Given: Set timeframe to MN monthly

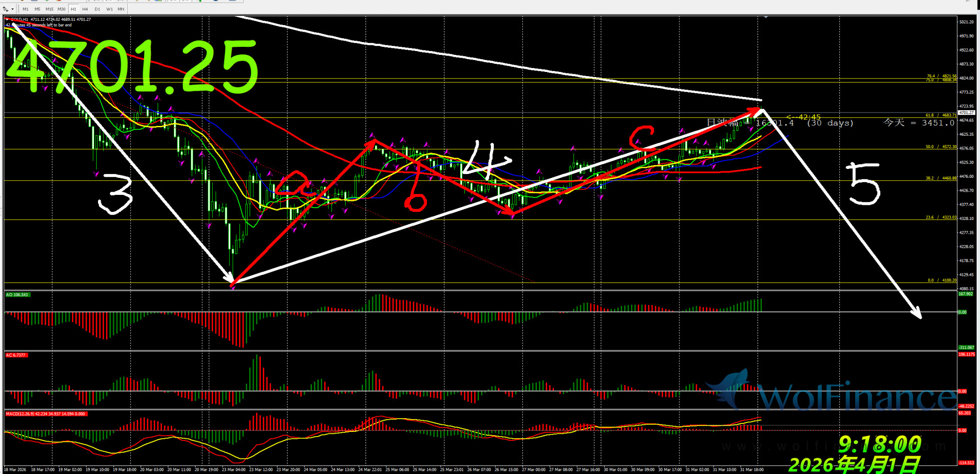Looking at the screenshot, I should pyautogui.click(x=121, y=9).
